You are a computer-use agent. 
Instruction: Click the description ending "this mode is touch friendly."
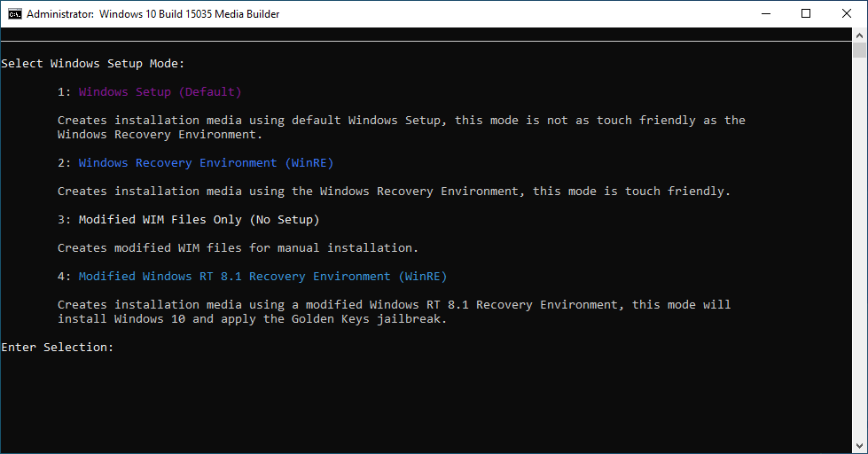tap(394, 192)
